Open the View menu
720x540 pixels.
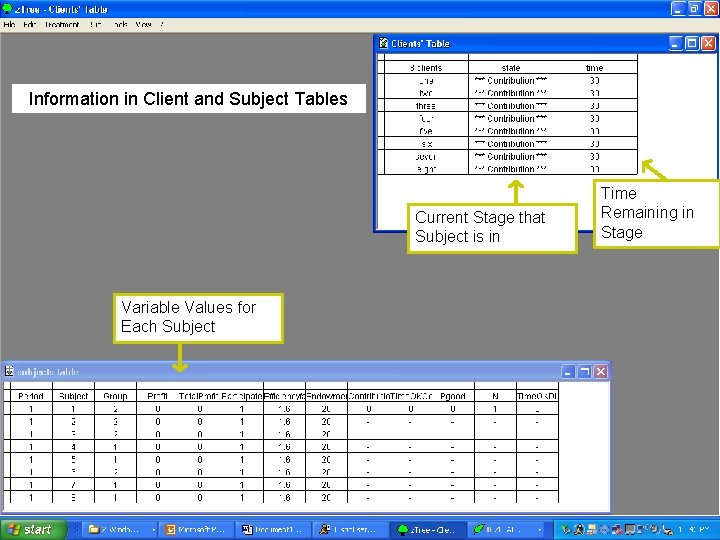coord(143,25)
